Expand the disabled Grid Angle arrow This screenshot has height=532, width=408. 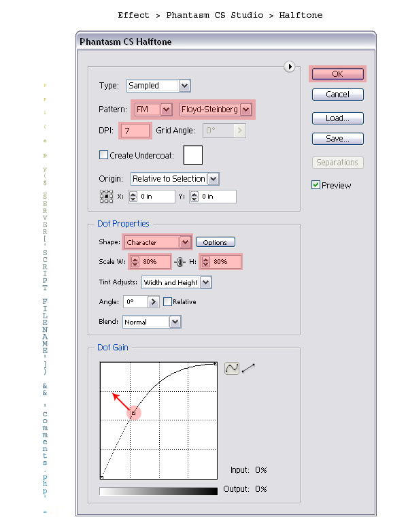240,131
